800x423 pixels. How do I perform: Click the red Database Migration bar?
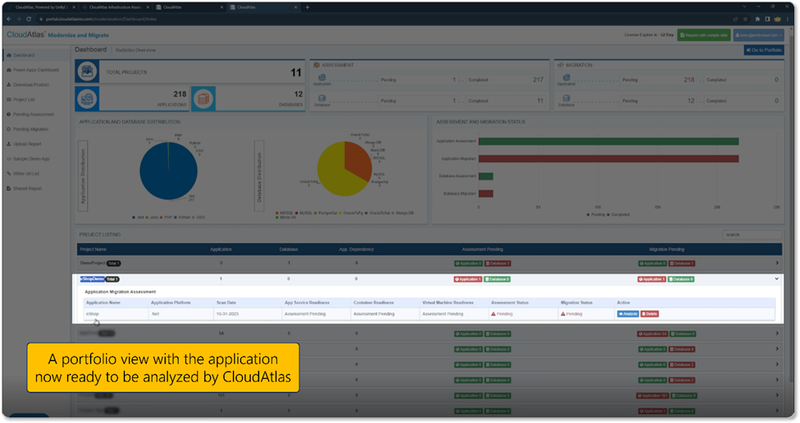[486, 193]
